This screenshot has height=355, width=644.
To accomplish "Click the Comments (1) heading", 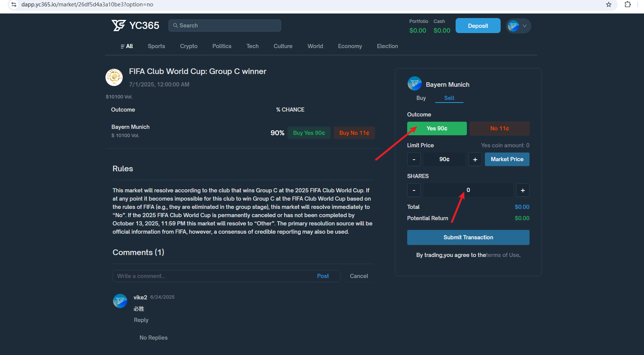I will tap(138, 252).
